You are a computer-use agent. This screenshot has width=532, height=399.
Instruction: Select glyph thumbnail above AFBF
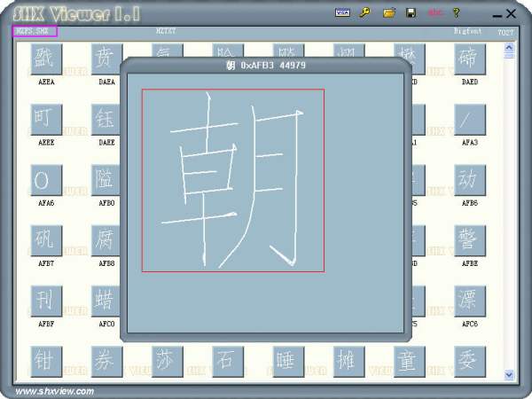[46, 301]
